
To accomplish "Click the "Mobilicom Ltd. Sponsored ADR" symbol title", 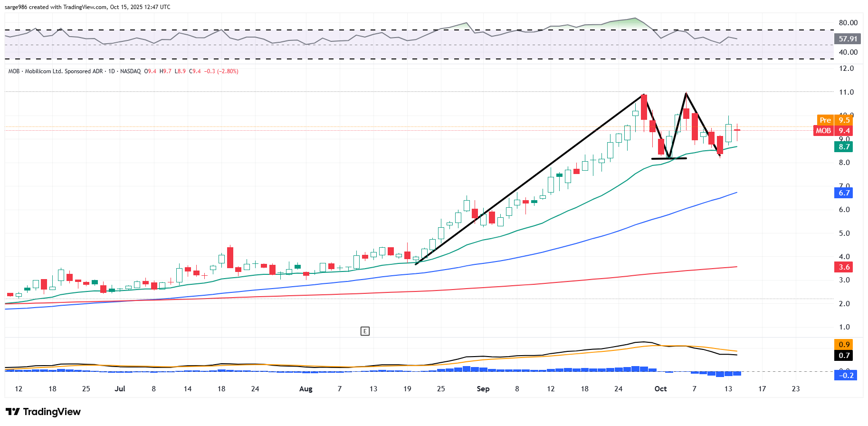I will tap(64, 71).
